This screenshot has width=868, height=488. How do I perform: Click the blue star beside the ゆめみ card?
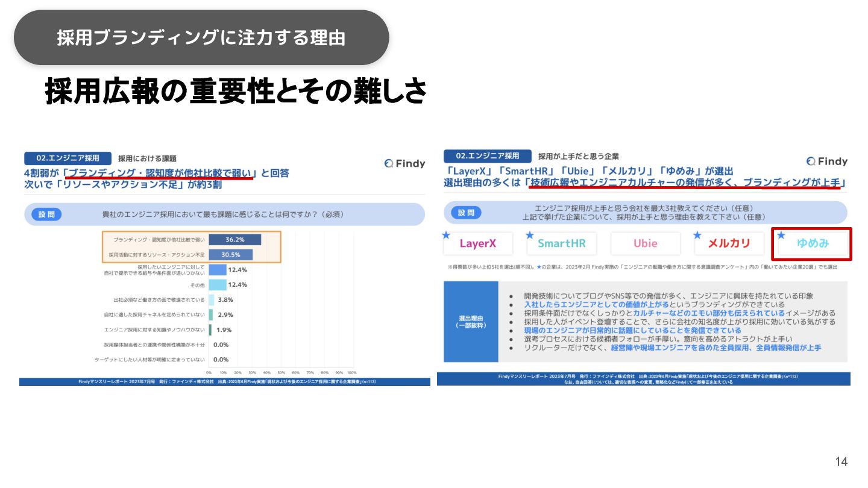[x=782, y=235]
